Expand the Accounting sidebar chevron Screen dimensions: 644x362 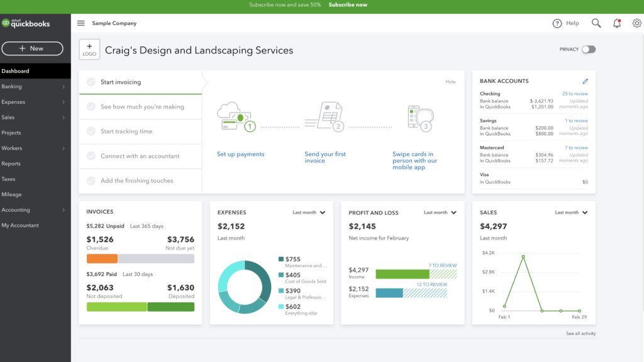tap(64, 210)
